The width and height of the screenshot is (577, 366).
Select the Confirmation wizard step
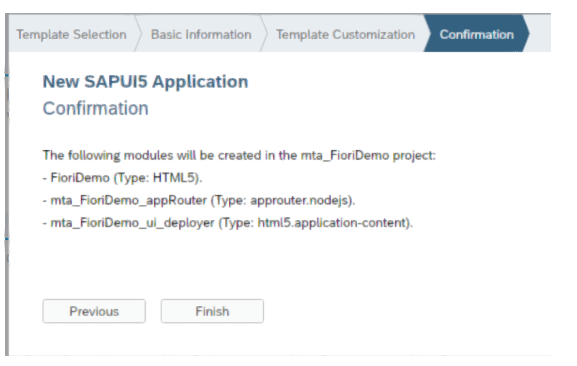click(477, 35)
